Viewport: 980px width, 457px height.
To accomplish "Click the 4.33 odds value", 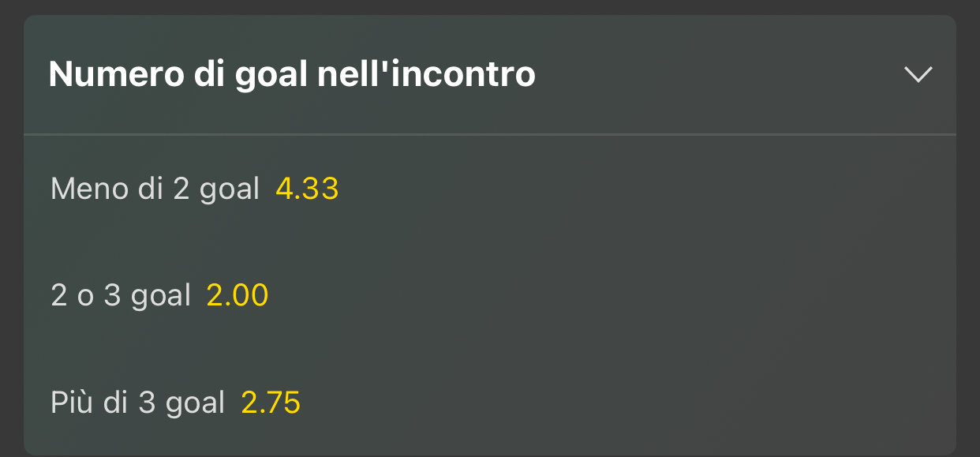I will click(307, 189).
